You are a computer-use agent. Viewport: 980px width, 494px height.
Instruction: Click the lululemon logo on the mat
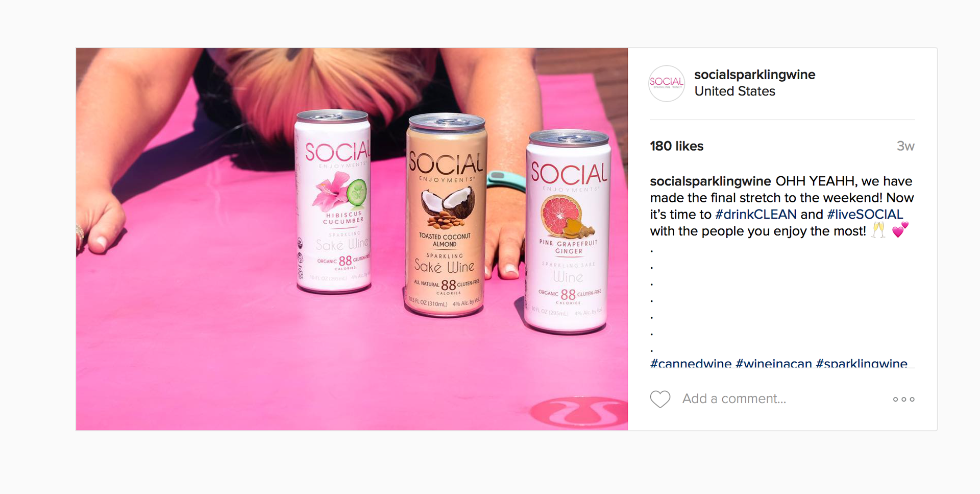579,413
